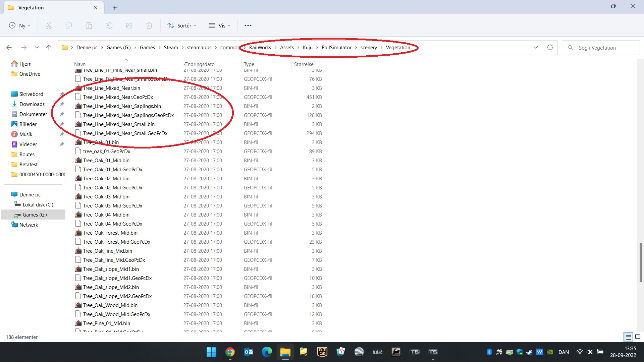Open the Ny new item menu
This screenshot has width=644, height=362.
pyautogui.click(x=20, y=25)
